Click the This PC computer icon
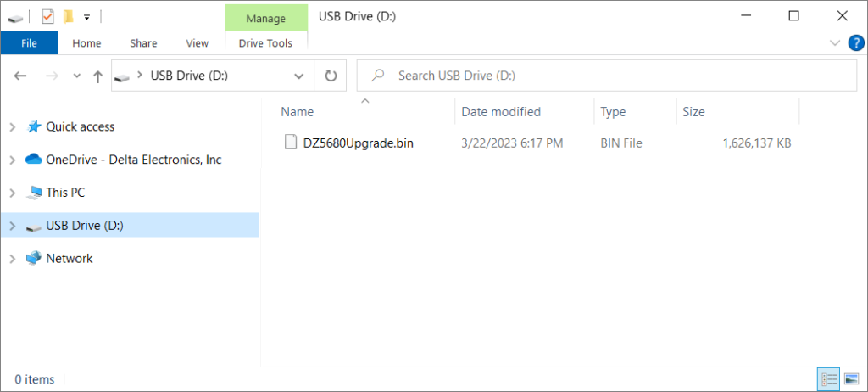Viewport: 868px width, 392px height. [x=34, y=193]
